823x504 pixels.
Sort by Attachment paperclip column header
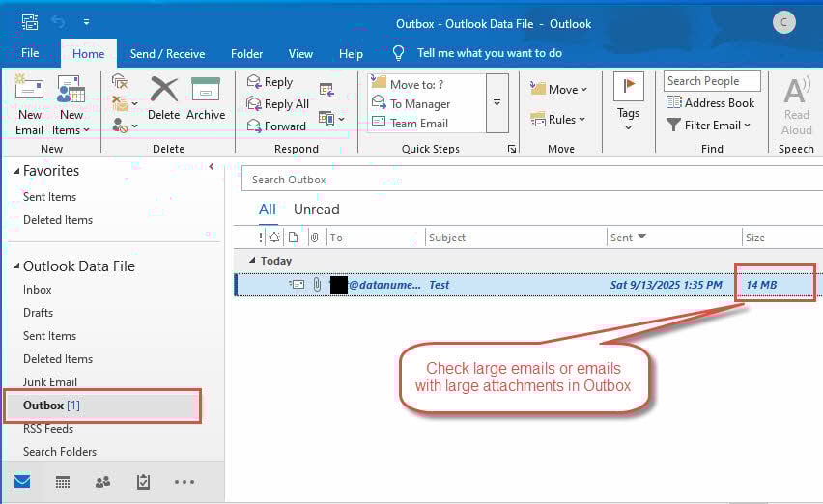coord(314,238)
